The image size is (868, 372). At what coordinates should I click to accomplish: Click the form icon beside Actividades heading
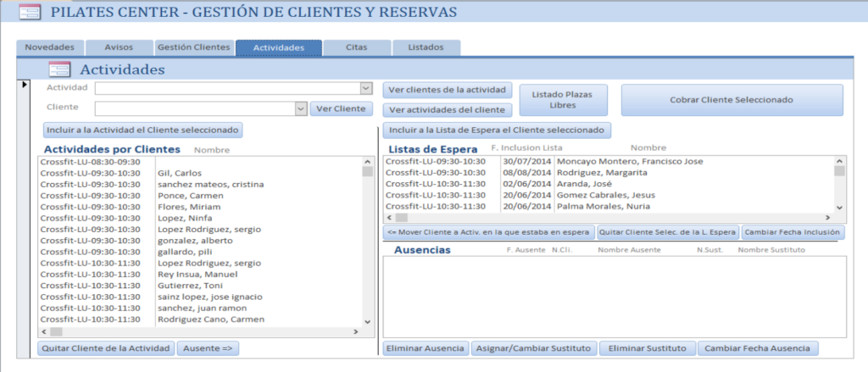tap(59, 69)
